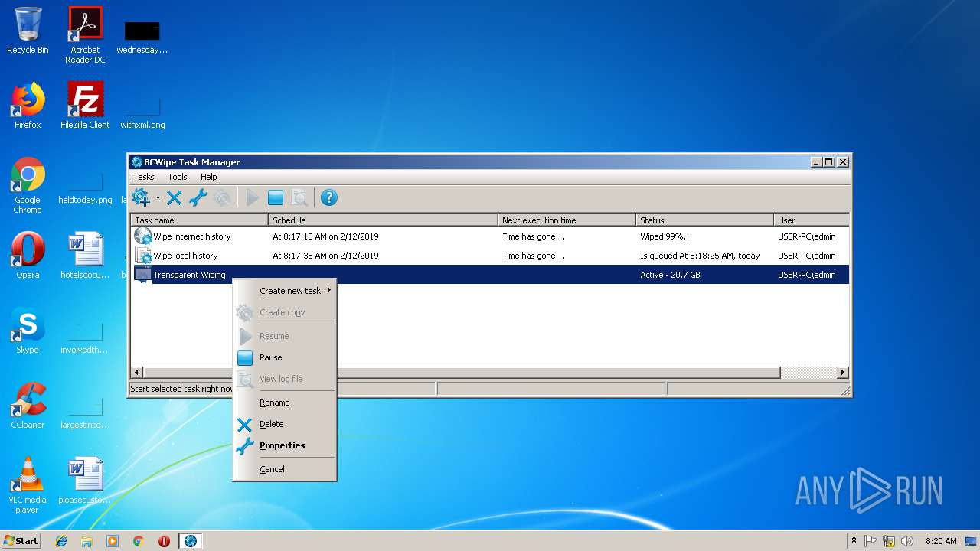
Task: Show hidden tray icons arrow
Action: (854, 541)
